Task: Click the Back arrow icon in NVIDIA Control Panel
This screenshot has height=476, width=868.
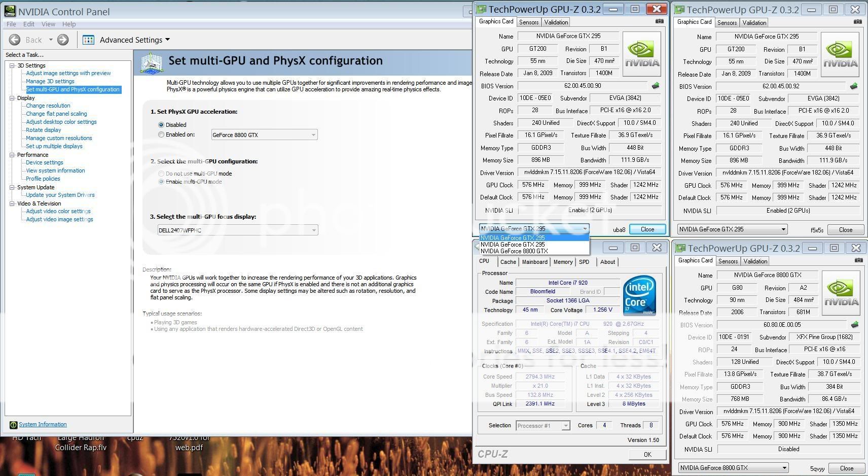Action: [15, 40]
